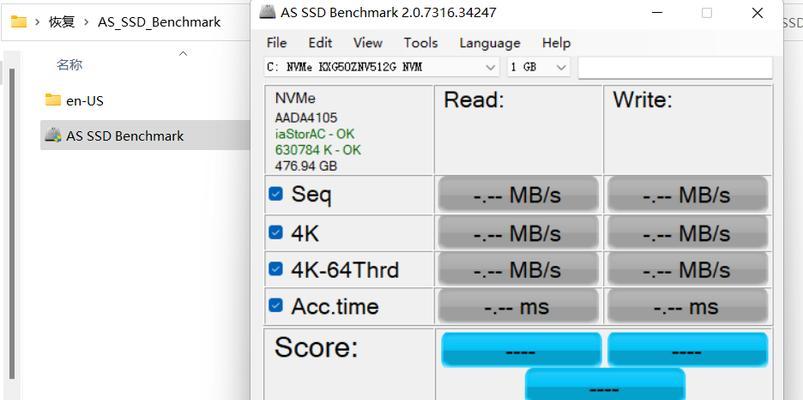The height and width of the screenshot is (400, 803).
Task: Click the 4K-64Thrd read result field
Action: click(518, 269)
